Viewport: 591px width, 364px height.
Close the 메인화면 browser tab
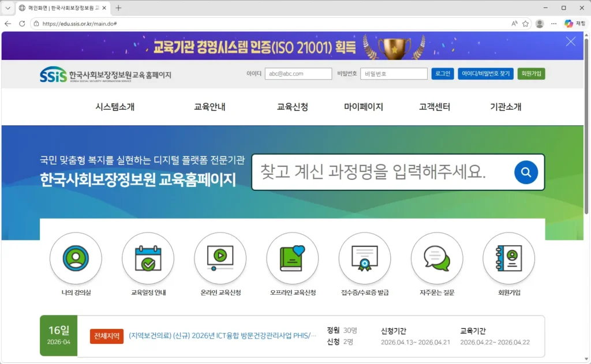coord(104,8)
